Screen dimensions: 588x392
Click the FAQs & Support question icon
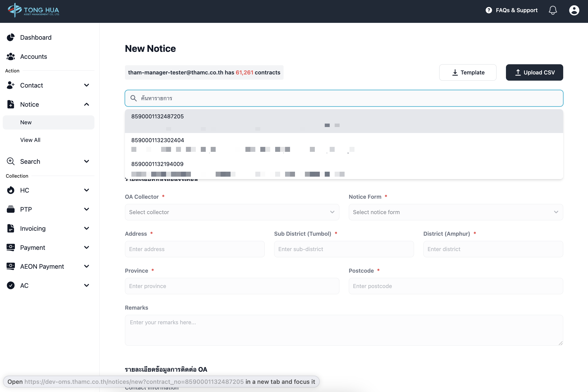click(x=489, y=10)
